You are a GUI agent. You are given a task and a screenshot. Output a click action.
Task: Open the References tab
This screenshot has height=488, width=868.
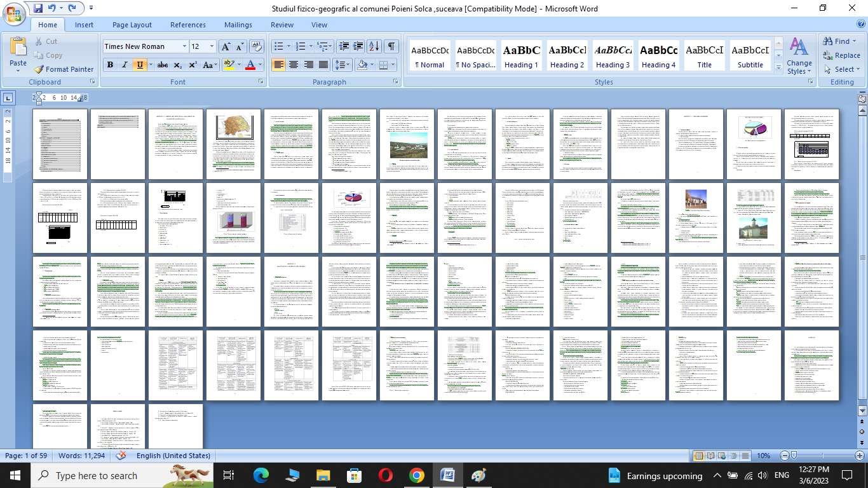coord(188,25)
